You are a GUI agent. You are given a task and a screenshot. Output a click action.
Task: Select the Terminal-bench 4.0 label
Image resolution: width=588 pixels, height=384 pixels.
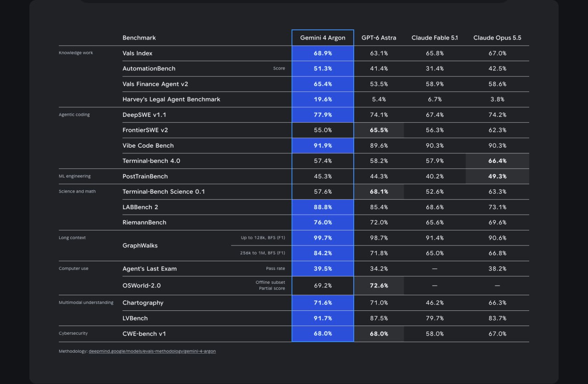click(x=151, y=161)
